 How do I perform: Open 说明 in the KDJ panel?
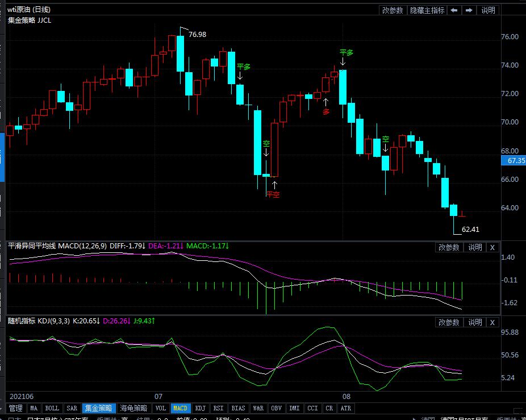click(475, 322)
